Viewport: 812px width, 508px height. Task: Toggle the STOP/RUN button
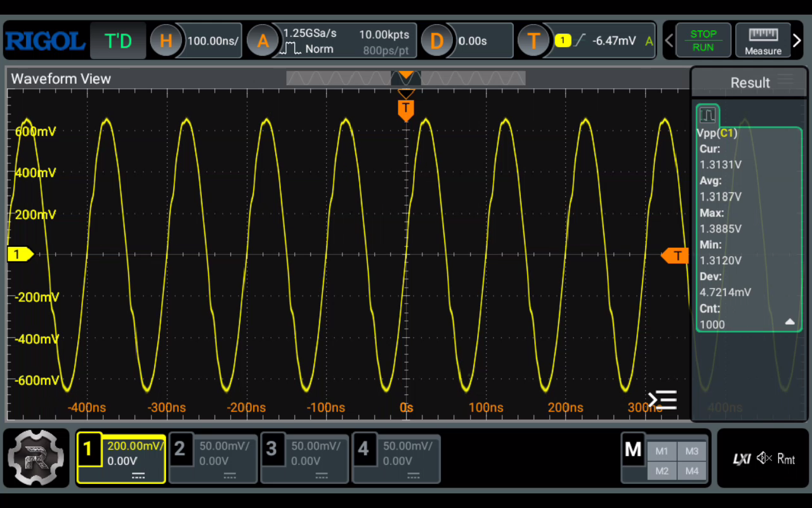704,41
